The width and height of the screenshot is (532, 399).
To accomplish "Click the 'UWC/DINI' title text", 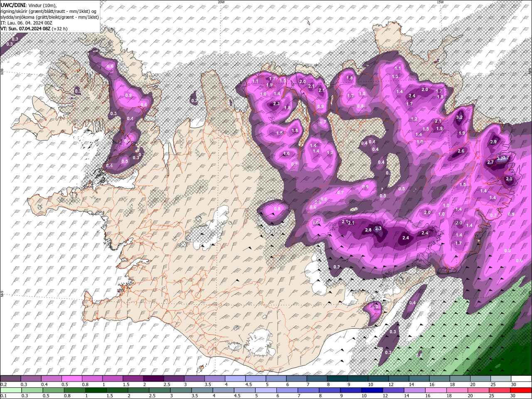I will click(13, 5).
